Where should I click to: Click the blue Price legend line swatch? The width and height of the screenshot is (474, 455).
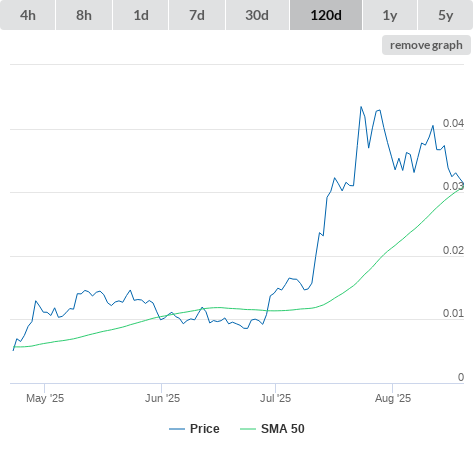coord(177,429)
